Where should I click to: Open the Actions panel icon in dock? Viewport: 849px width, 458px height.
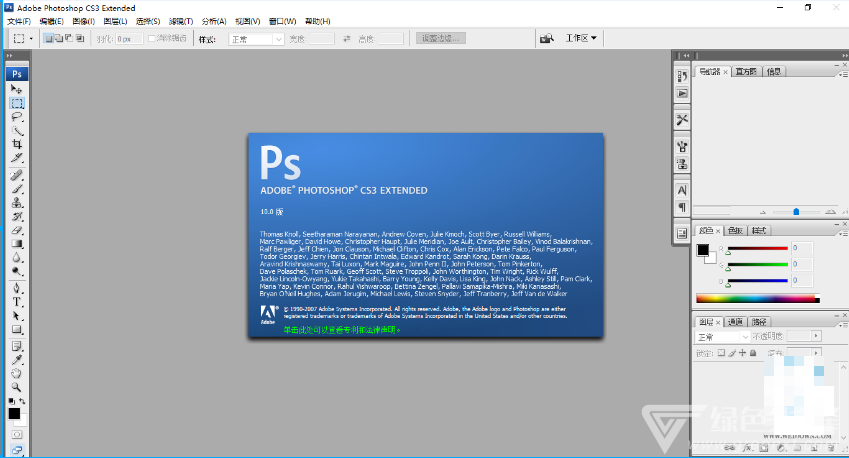tap(682, 94)
